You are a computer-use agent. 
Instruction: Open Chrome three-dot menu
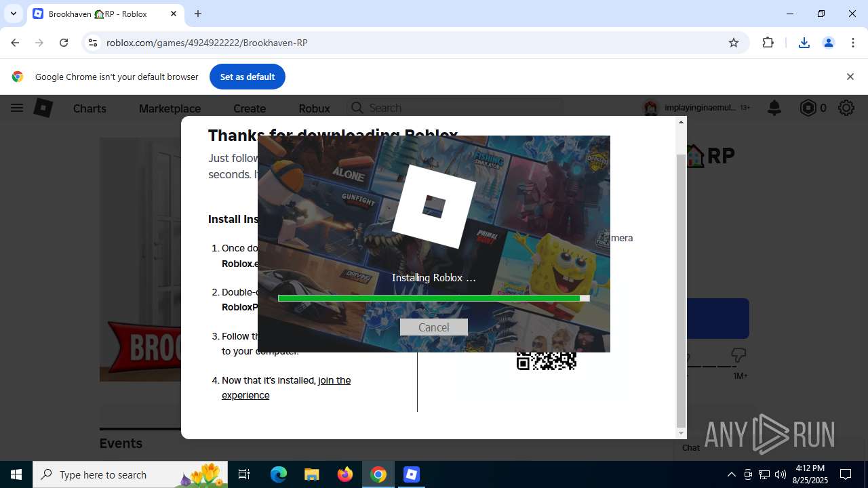(x=853, y=43)
